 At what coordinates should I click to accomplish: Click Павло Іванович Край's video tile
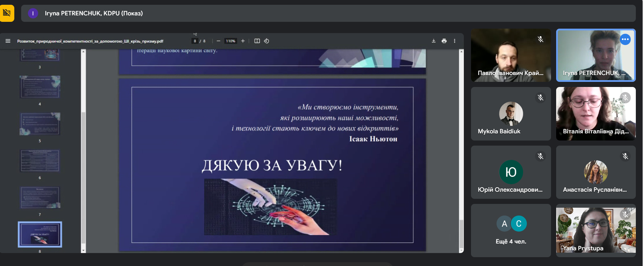[511, 55]
